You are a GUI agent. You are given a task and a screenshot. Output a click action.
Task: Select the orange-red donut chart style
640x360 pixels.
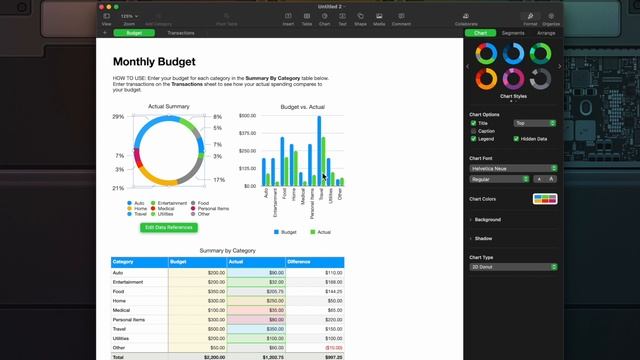(486, 79)
